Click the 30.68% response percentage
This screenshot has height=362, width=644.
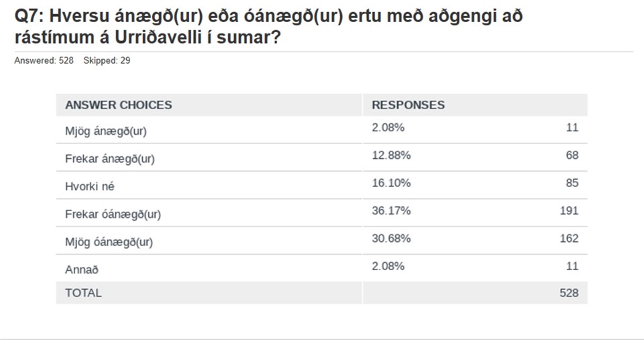click(x=391, y=239)
